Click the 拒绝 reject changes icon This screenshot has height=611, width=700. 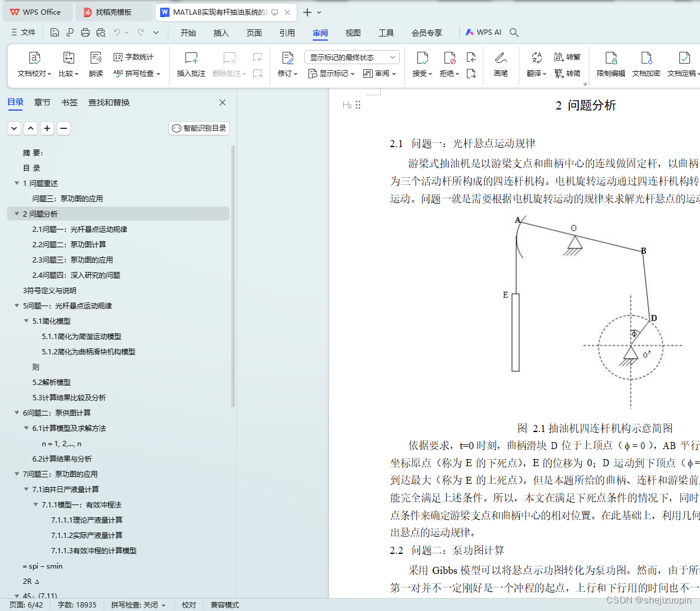coord(450,58)
